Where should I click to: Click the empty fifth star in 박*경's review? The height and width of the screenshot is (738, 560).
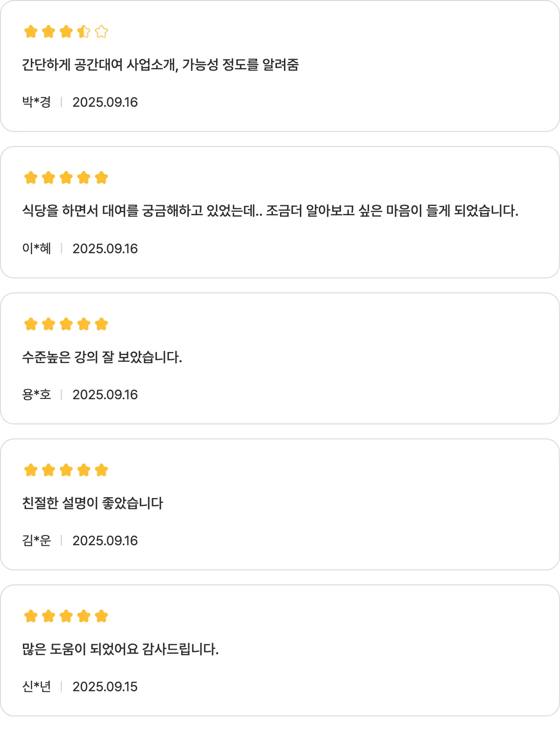click(101, 32)
